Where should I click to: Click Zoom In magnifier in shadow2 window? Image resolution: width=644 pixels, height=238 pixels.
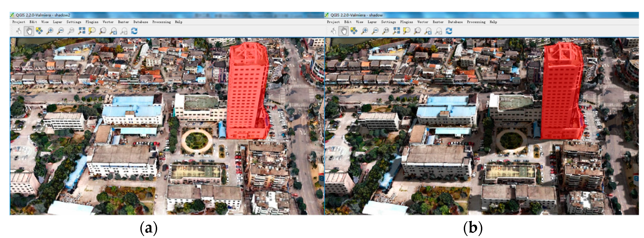click(50, 31)
